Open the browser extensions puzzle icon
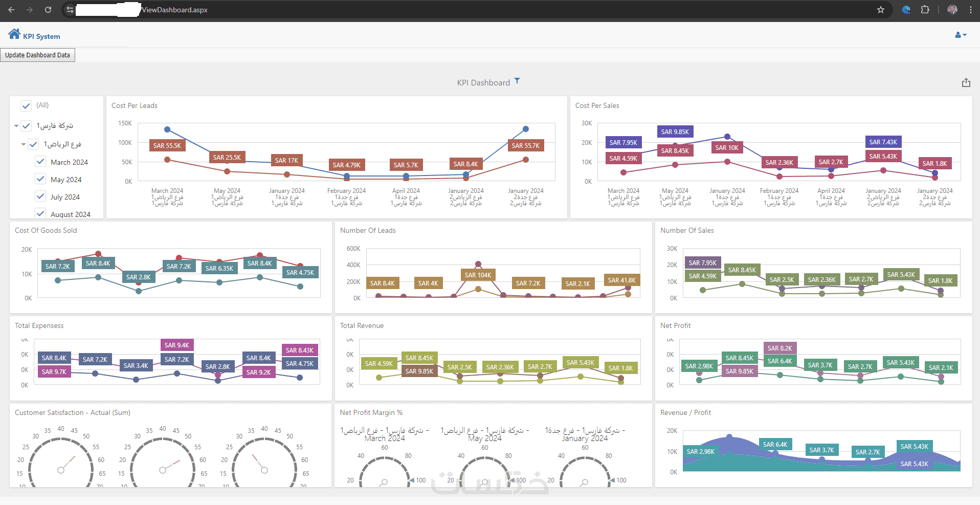This screenshot has width=980, height=505. (x=925, y=10)
